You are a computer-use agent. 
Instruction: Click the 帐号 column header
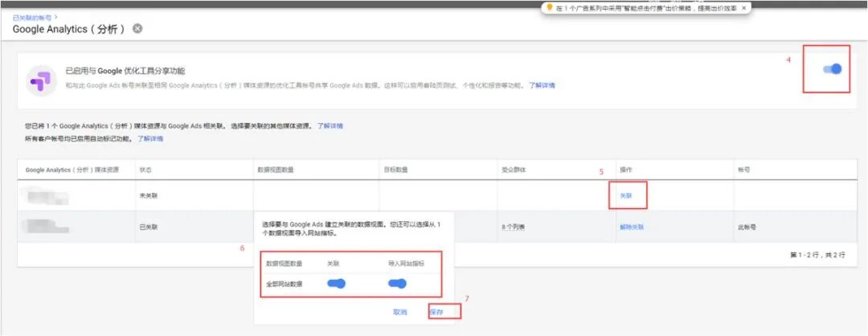[743, 170]
